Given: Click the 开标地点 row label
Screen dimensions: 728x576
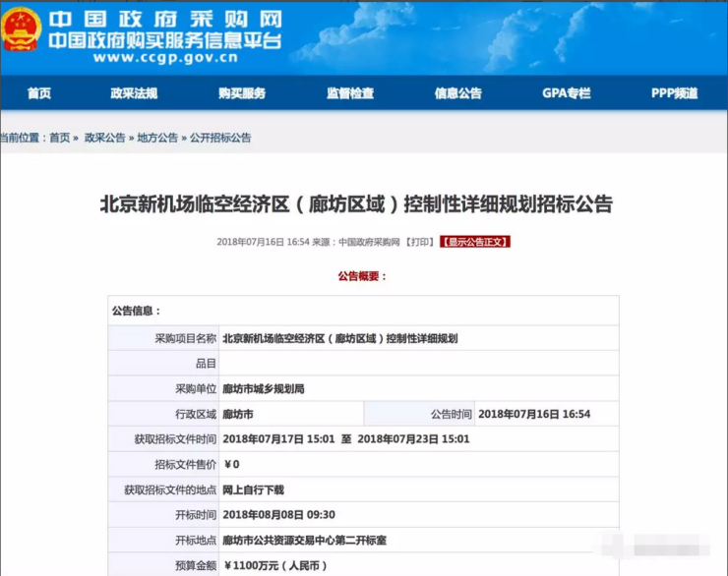Looking at the screenshot, I should click(196, 541).
